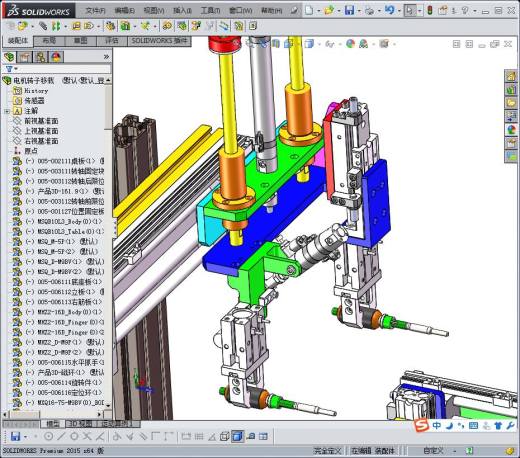Switch to the 评估 tab
This screenshot has height=458, width=520.
[112, 41]
